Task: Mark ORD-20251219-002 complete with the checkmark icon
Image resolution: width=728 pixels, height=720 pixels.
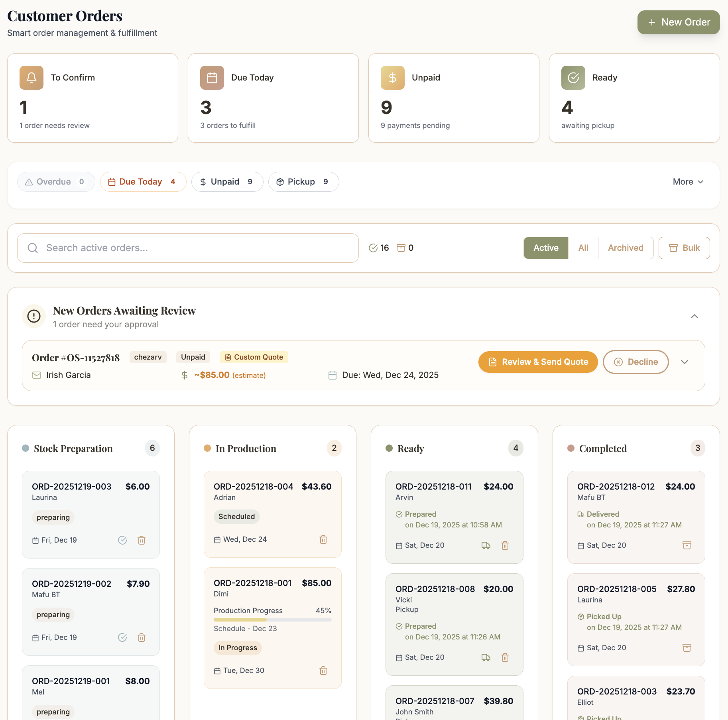Action: (x=122, y=637)
